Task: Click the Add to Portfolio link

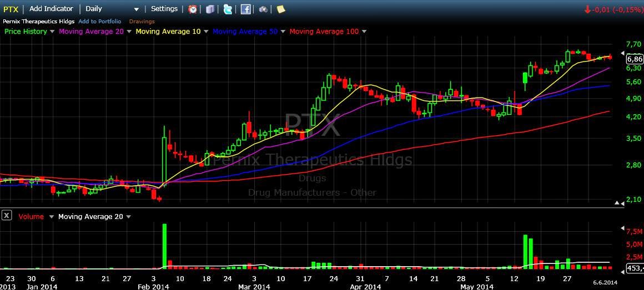Action: pyautogui.click(x=100, y=21)
